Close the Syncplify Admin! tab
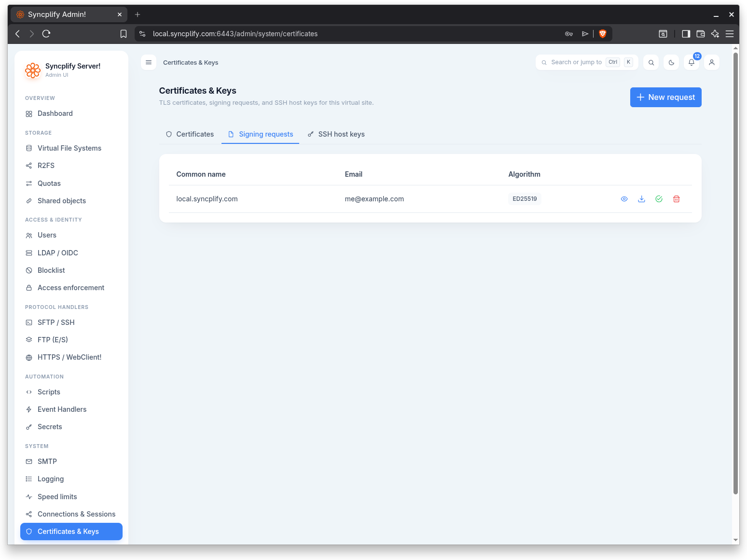Image resolution: width=747 pixels, height=560 pixels. [120, 14]
